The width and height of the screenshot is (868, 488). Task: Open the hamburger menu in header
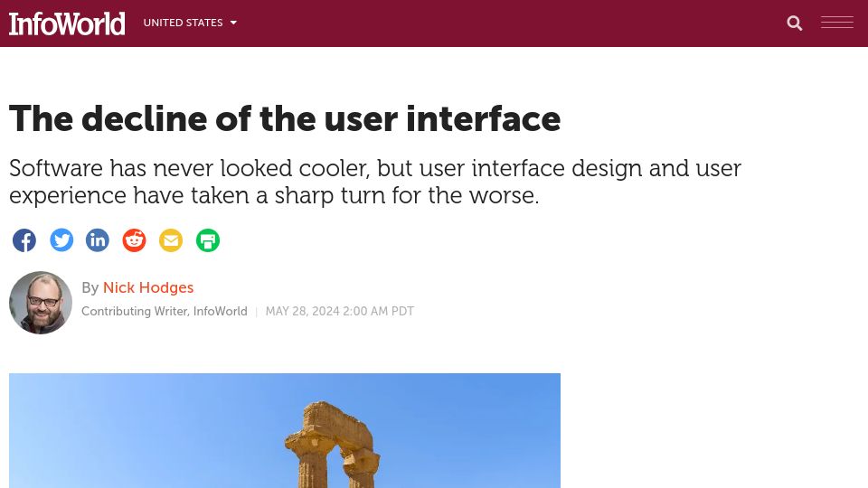pos(837,22)
